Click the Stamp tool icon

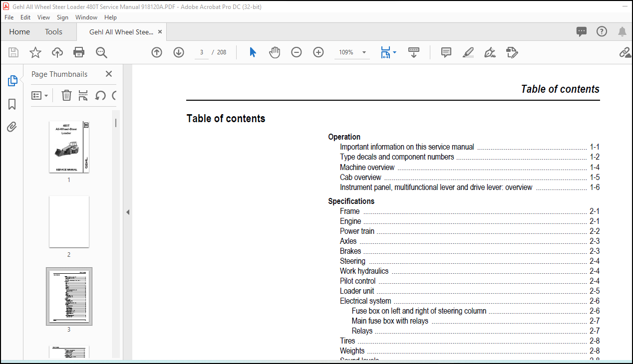(512, 52)
